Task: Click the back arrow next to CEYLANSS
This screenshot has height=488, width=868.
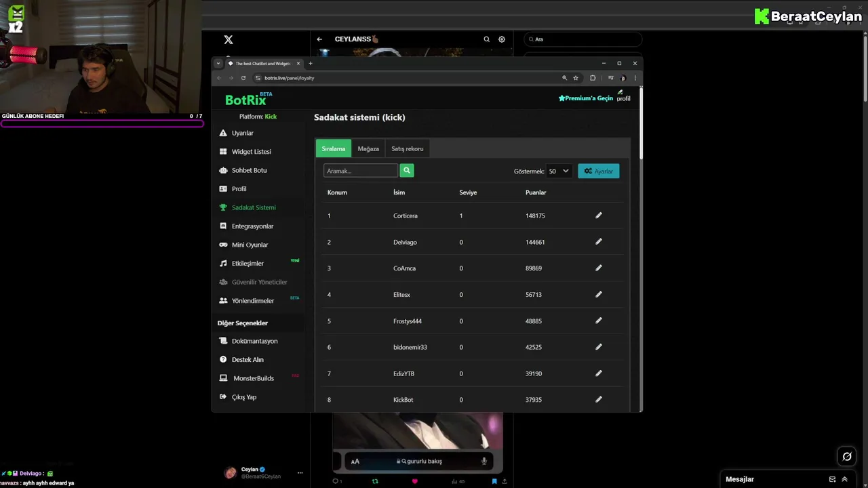Action: [x=319, y=39]
